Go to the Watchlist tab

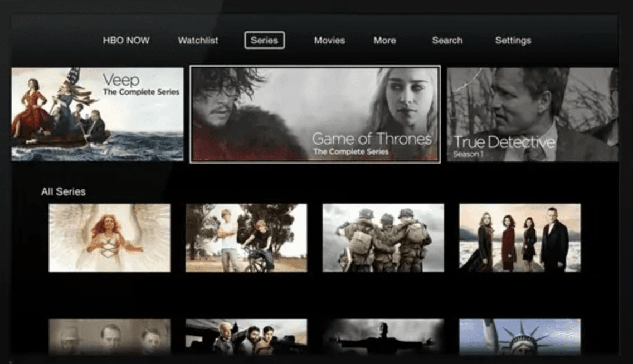[198, 40]
